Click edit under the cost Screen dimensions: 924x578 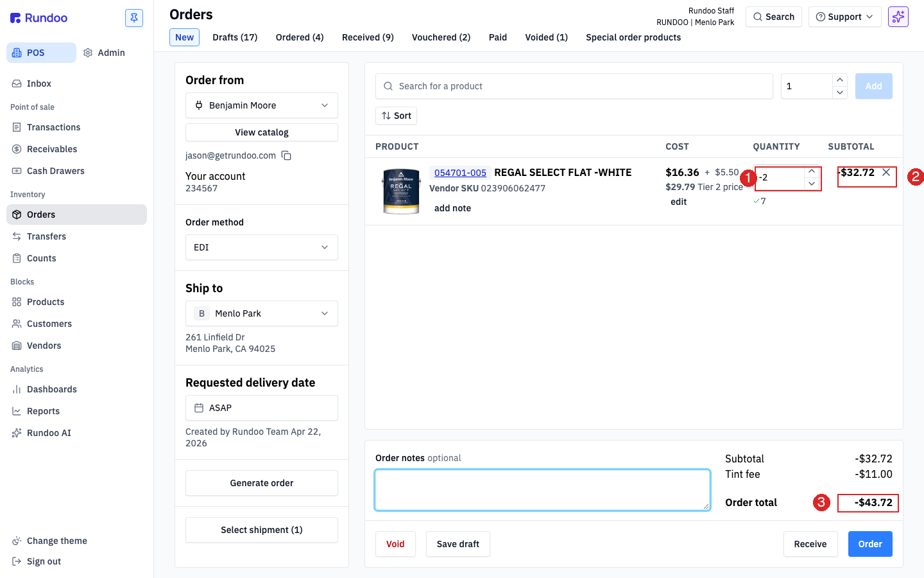coord(679,202)
